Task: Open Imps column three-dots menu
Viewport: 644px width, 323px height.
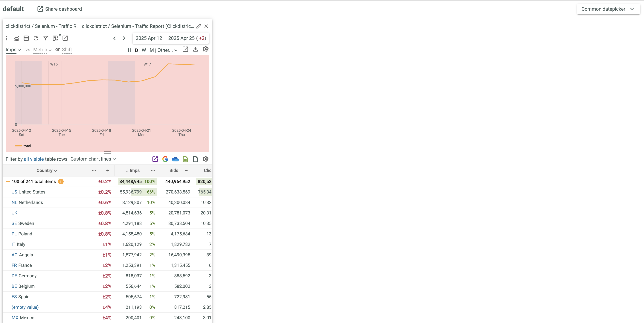Action: click(153, 170)
